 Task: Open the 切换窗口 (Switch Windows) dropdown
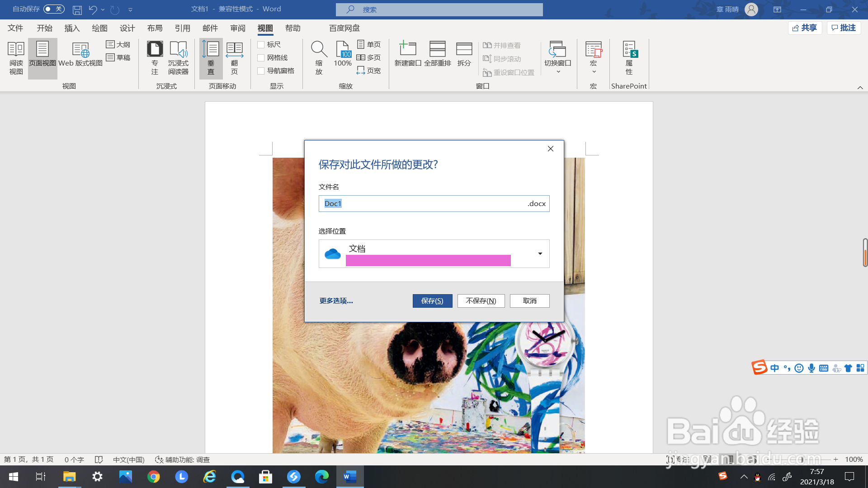[x=558, y=58]
